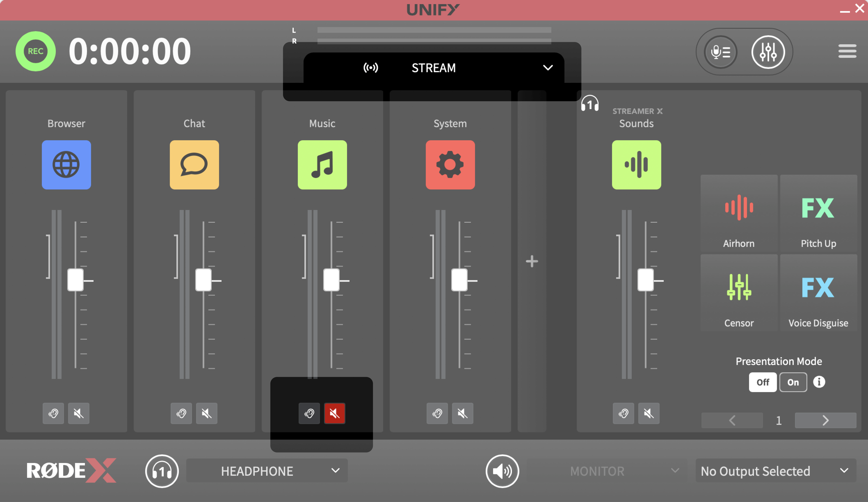The height and width of the screenshot is (502, 868).
Task: Click the monitor speaker icon at bottom
Action: [x=502, y=471]
